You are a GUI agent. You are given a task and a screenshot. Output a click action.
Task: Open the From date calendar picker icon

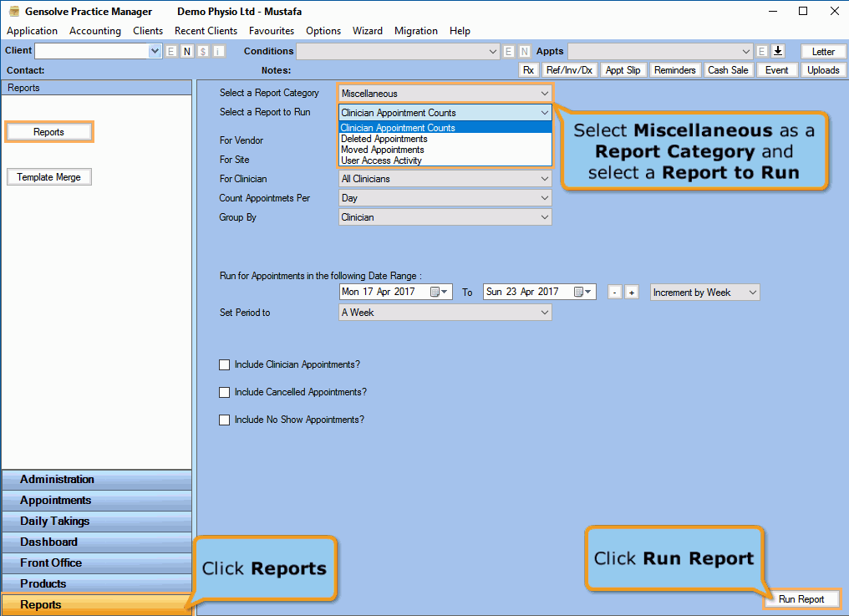(x=439, y=292)
